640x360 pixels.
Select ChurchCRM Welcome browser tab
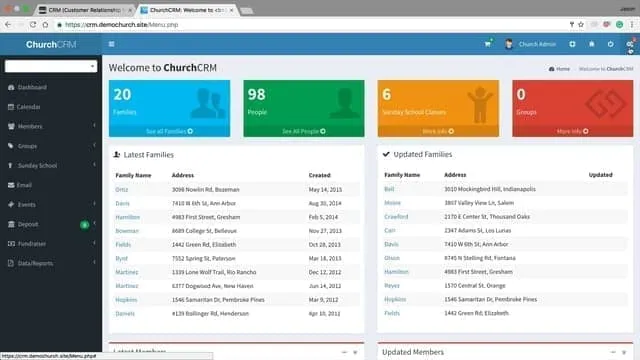coord(188,10)
